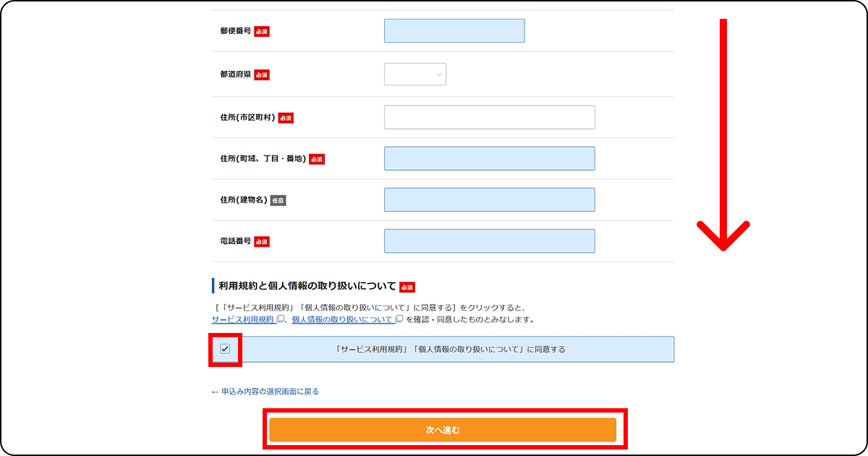The image size is (868, 456).
Task: Go back via 申込み内容の選択画面に戻る link
Action: pos(265,392)
